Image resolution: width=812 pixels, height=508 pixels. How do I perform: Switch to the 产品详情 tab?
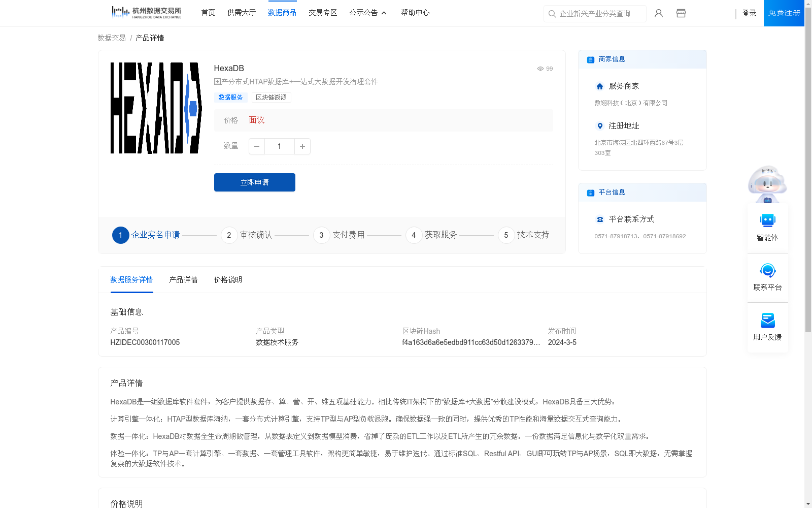pyautogui.click(x=183, y=280)
